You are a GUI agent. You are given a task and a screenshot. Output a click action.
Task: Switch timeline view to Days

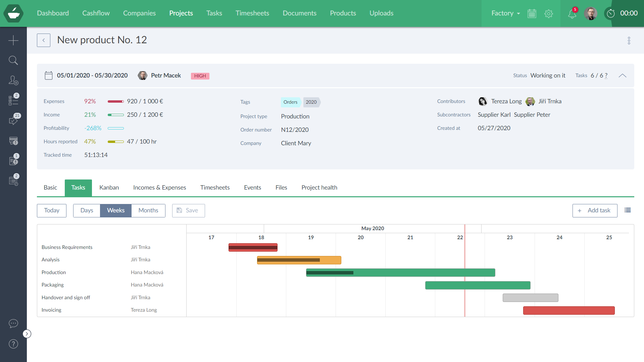click(x=87, y=210)
